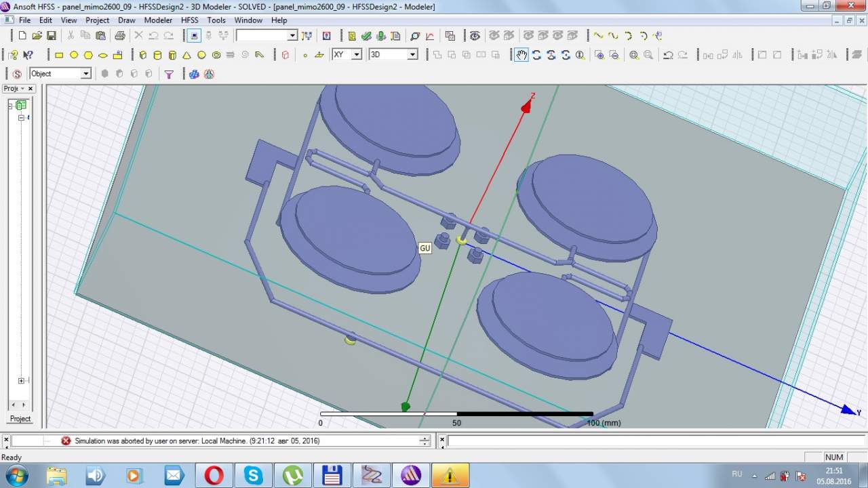Toggle the highlighted select mode button
This screenshot has width=868, height=488.
[194, 35]
